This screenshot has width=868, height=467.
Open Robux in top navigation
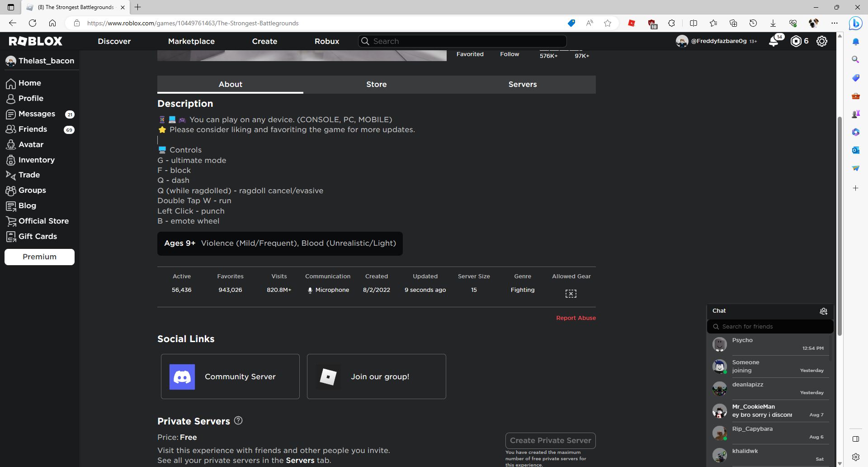327,41
